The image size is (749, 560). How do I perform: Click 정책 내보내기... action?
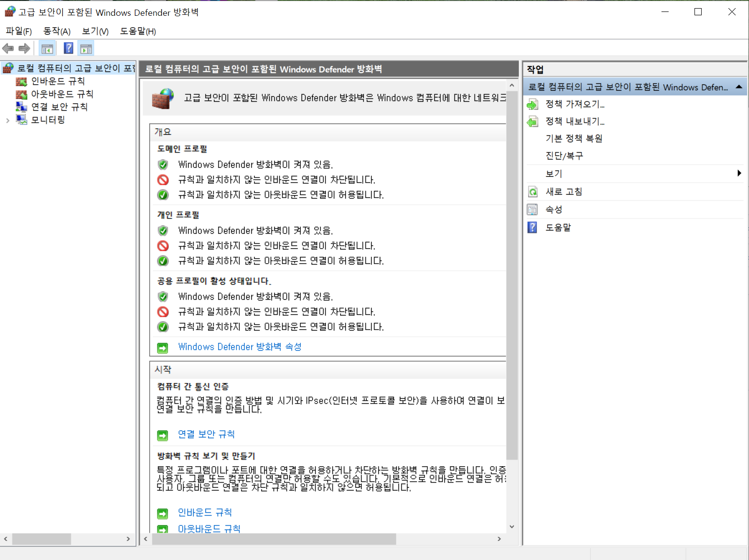pos(575,121)
